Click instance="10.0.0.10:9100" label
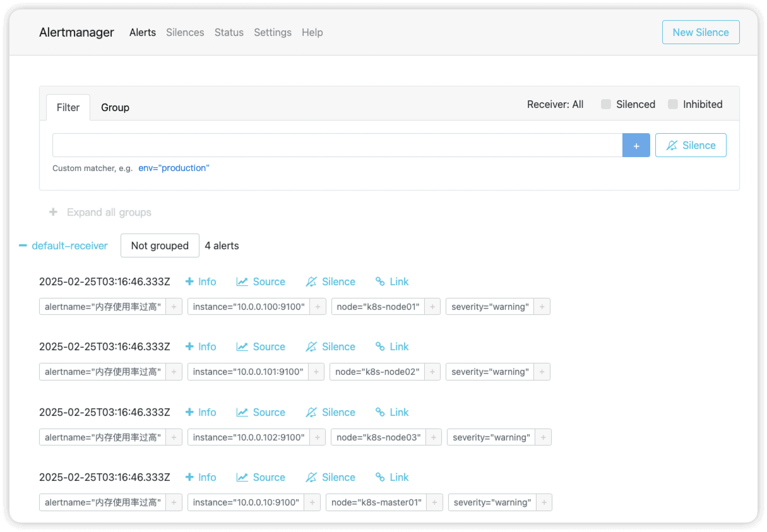Viewport: 767px width, 532px height. click(x=246, y=502)
